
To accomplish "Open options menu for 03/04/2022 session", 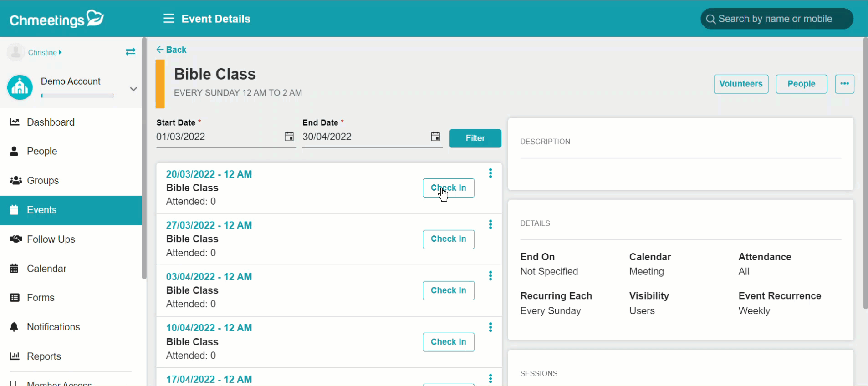I will [x=490, y=276].
